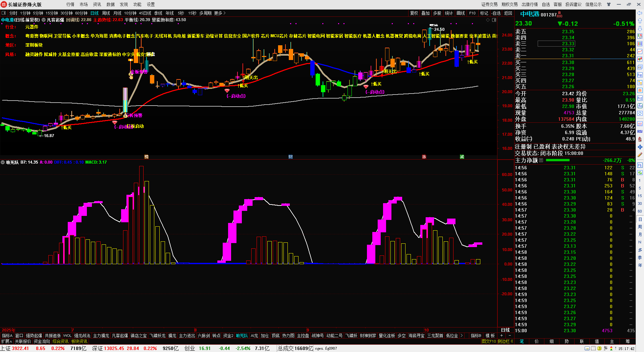644x352 pixels.
Task: Click the back arrow icon in right sidebar
Action: click(640, 13)
